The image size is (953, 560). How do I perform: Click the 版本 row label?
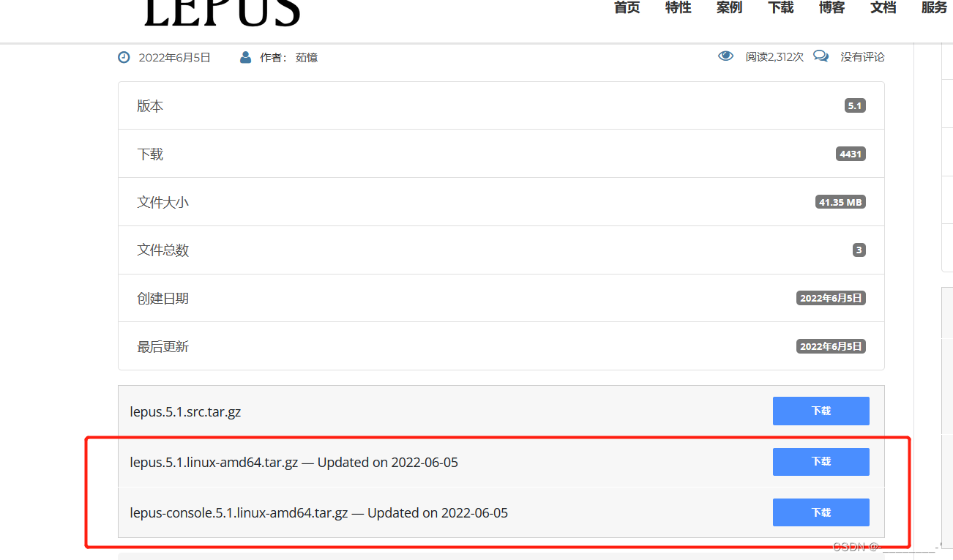(x=150, y=106)
